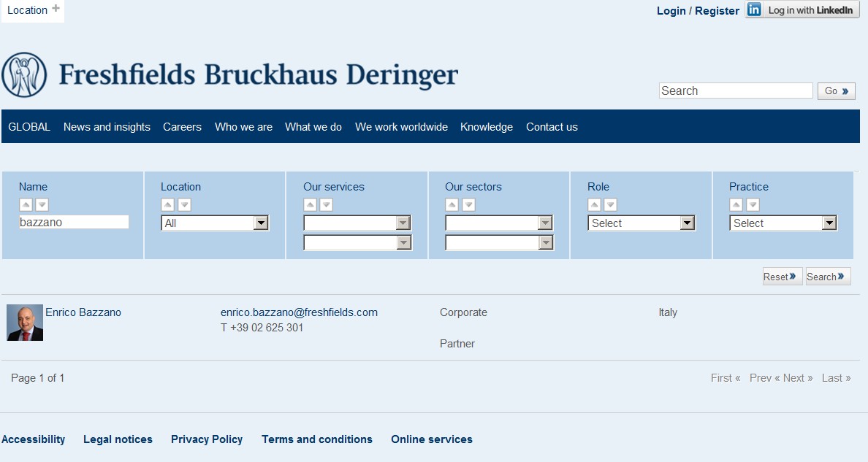Open Privacy Policy footer link
868x462 pixels.
(207, 439)
